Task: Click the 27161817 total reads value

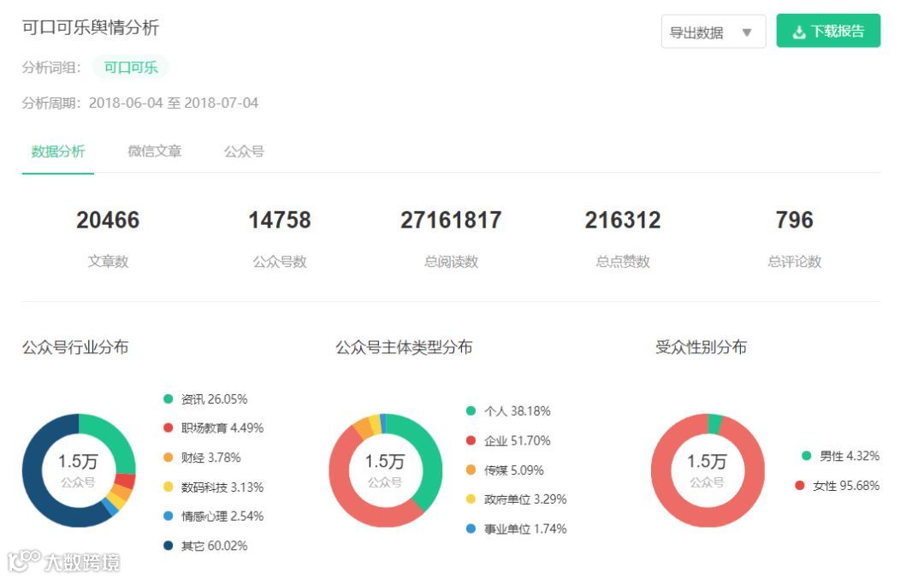Action: tap(451, 220)
